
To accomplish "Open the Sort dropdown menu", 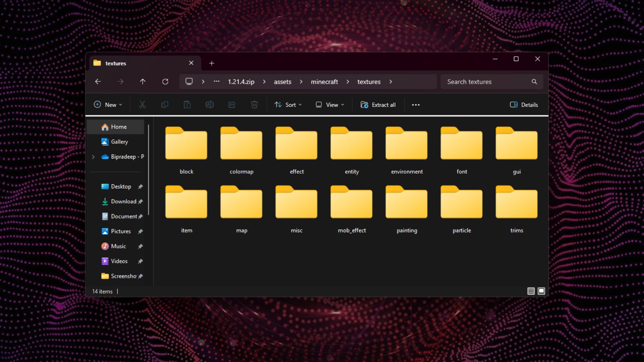I will pos(288,105).
